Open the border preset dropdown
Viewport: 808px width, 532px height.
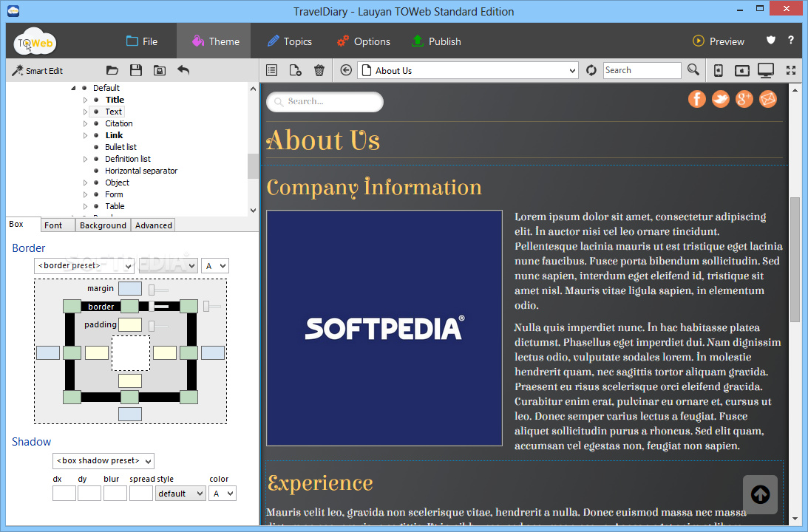pos(84,266)
